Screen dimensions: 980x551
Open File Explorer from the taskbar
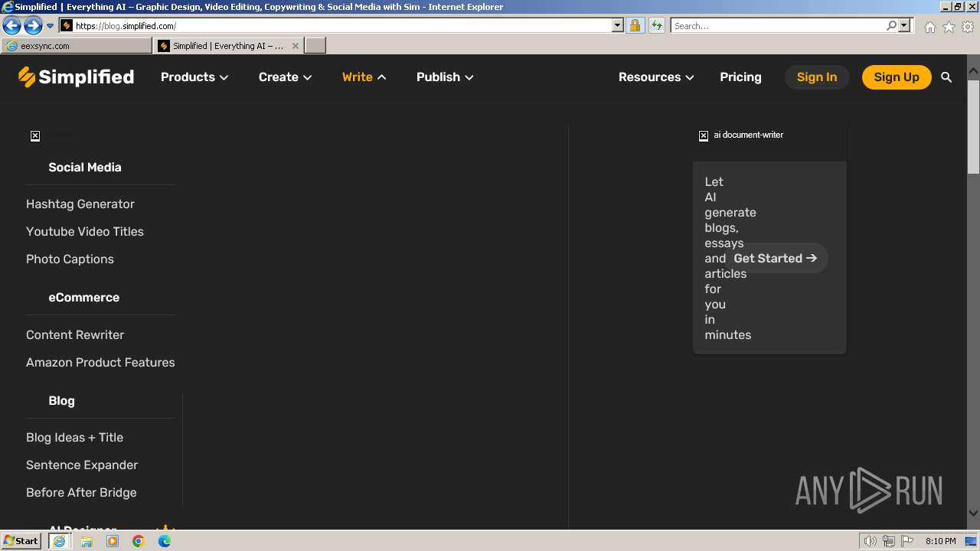(x=87, y=541)
